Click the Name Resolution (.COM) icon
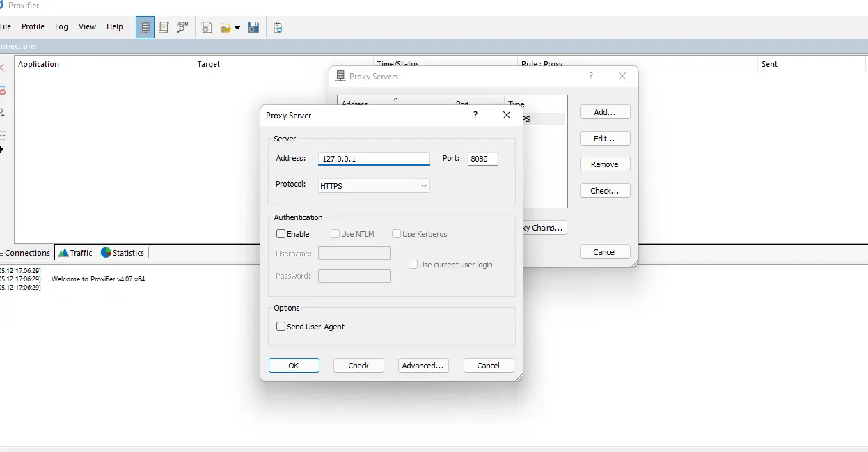Viewport: 868px width, 452px height. click(x=182, y=27)
